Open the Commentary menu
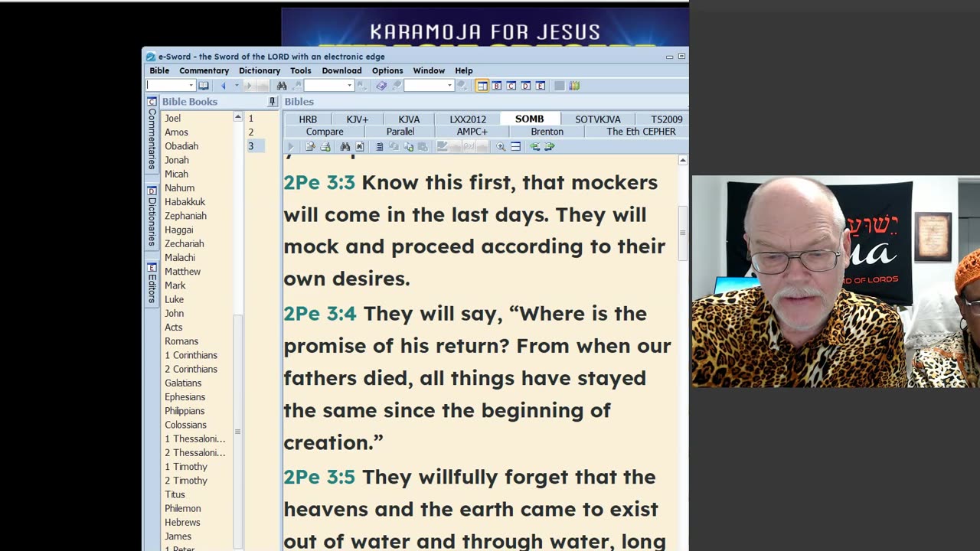The height and width of the screenshot is (551, 980). (204, 70)
